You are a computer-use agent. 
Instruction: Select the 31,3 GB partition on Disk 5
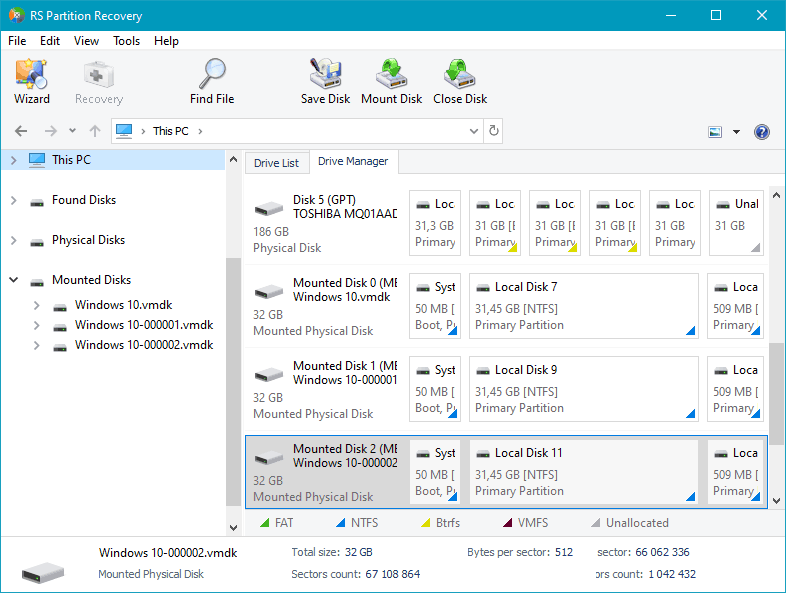[x=435, y=223]
